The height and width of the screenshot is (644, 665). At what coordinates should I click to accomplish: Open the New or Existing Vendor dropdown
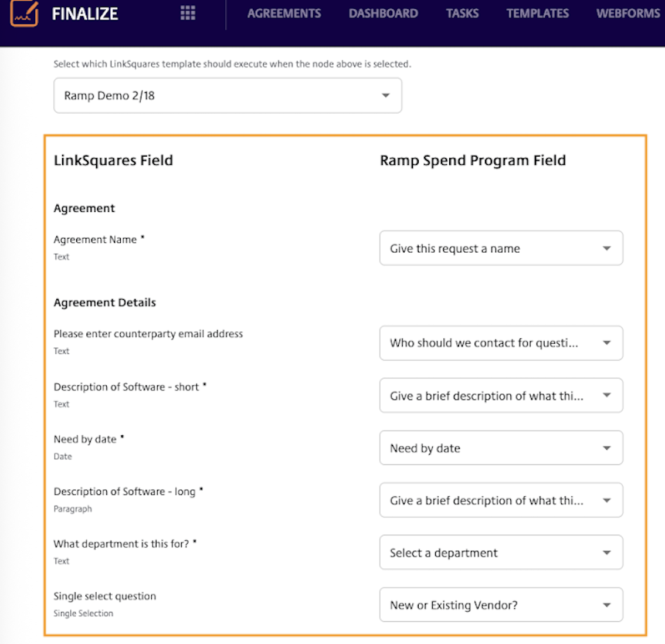[x=501, y=605]
